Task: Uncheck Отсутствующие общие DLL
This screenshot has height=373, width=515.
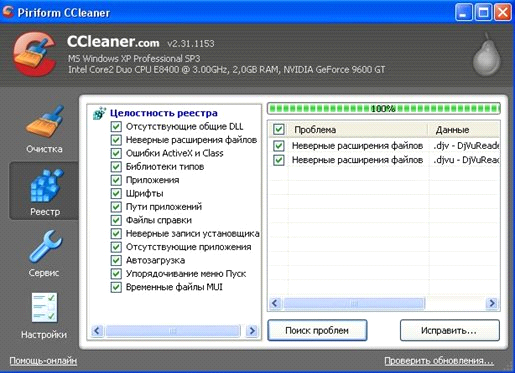Action: point(116,127)
